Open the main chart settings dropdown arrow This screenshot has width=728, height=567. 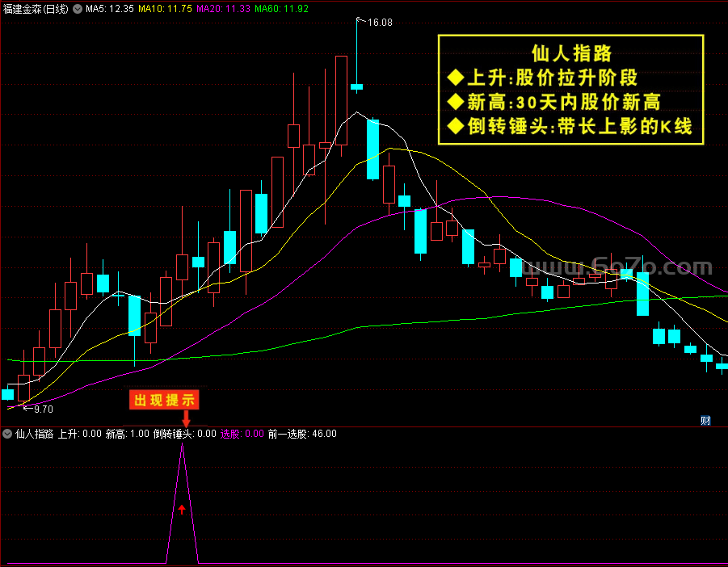(x=78, y=9)
